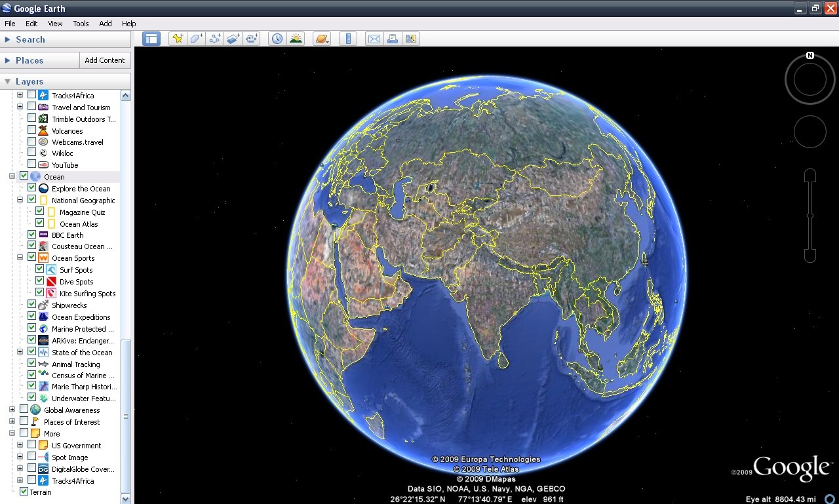This screenshot has width=839, height=504.
Task: Click the BBC Earth layer icon
Action: click(43, 235)
